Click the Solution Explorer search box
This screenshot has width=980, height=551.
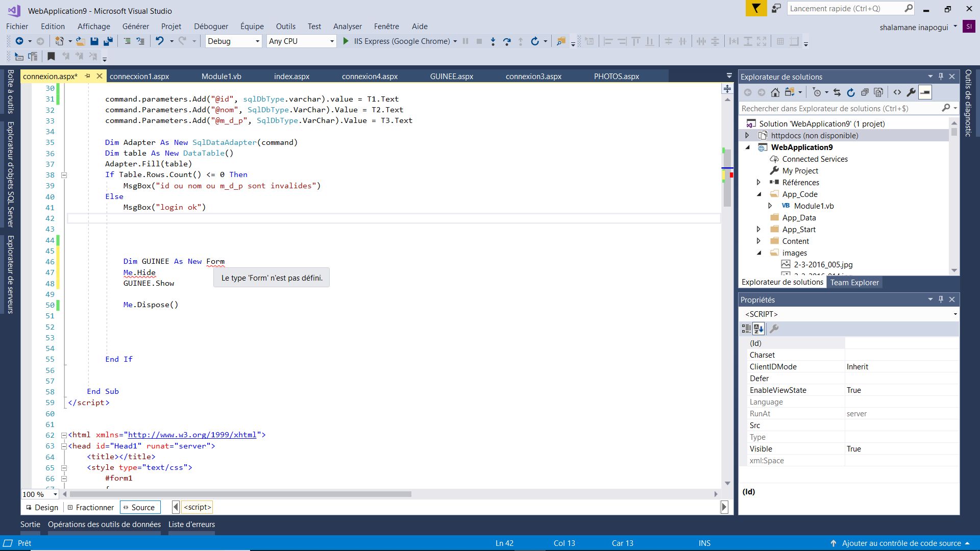848,109
